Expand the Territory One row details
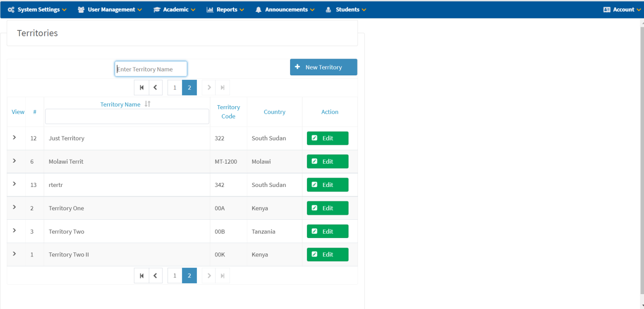Viewport: 644px width, 309px height. click(x=14, y=207)
